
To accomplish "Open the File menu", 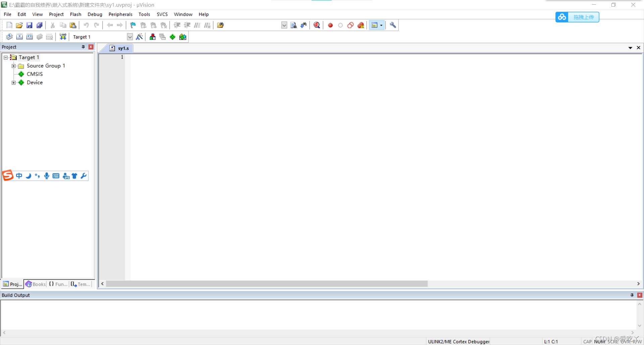I will pyautogui.click(x=7, y=14).
